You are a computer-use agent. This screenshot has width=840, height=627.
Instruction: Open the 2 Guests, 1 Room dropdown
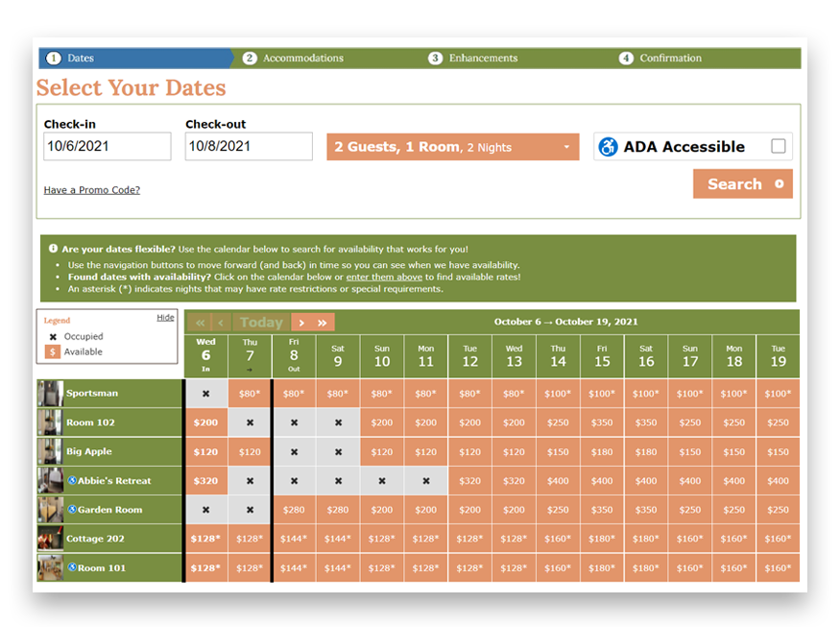452,146
